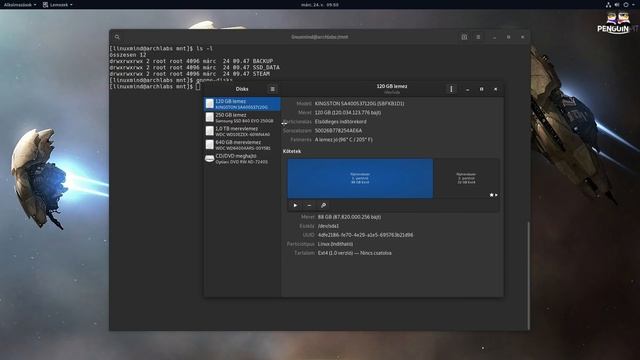Select the 640 GB WDC hard drive

pos(242,144)
